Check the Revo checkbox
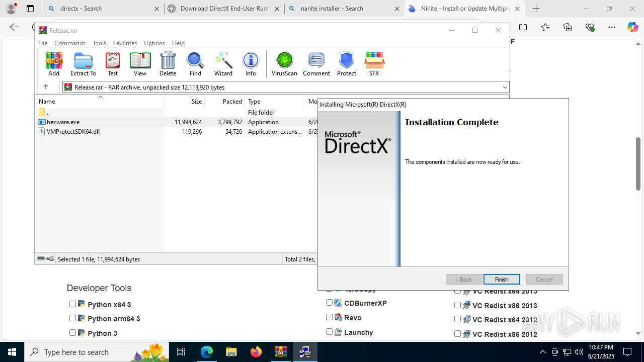Image resolution: width=644 pixels, height=362 pixels. [x=329, y=317]
